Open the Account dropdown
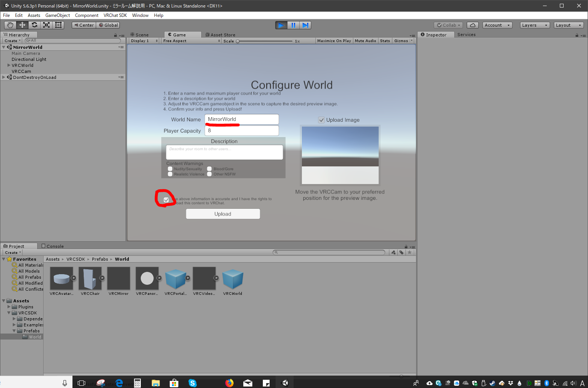 [x=497, y=25]
